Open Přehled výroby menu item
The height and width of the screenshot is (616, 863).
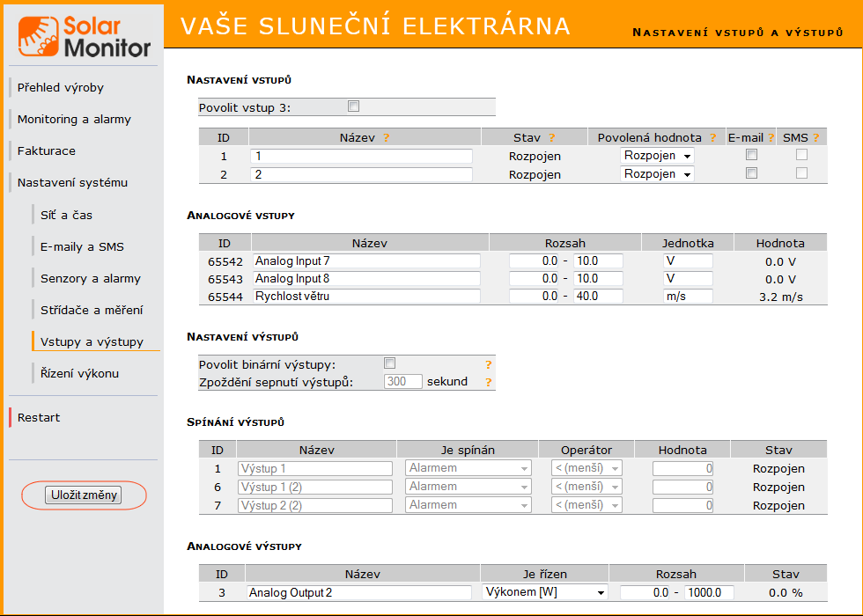pos(61,87)
